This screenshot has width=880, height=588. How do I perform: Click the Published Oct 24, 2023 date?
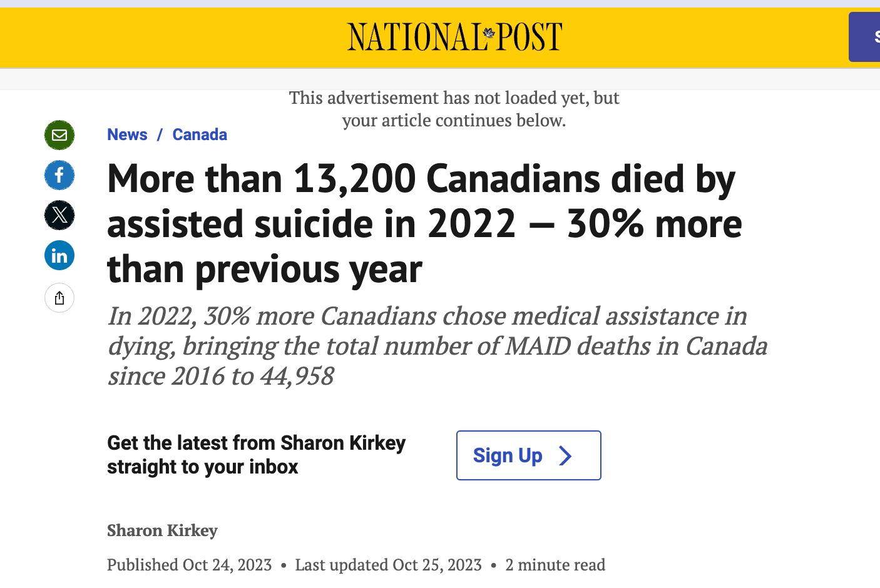(189, 565)
